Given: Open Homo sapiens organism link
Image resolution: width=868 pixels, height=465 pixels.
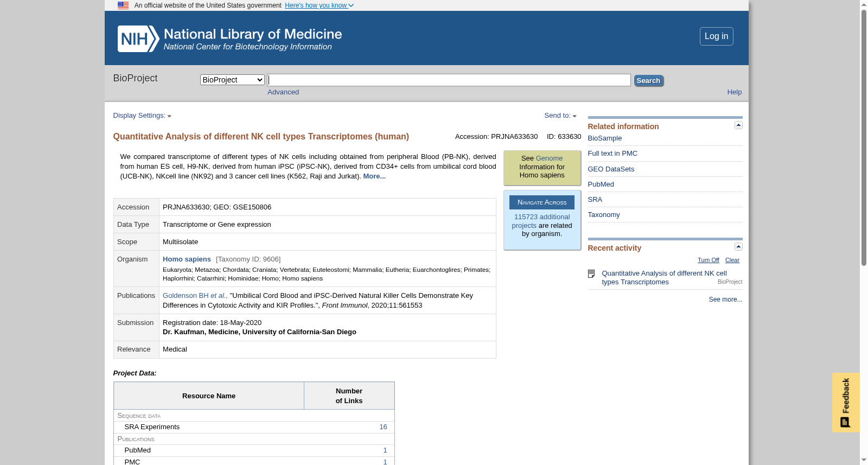Looking at the screenshot, I should 187,259.
